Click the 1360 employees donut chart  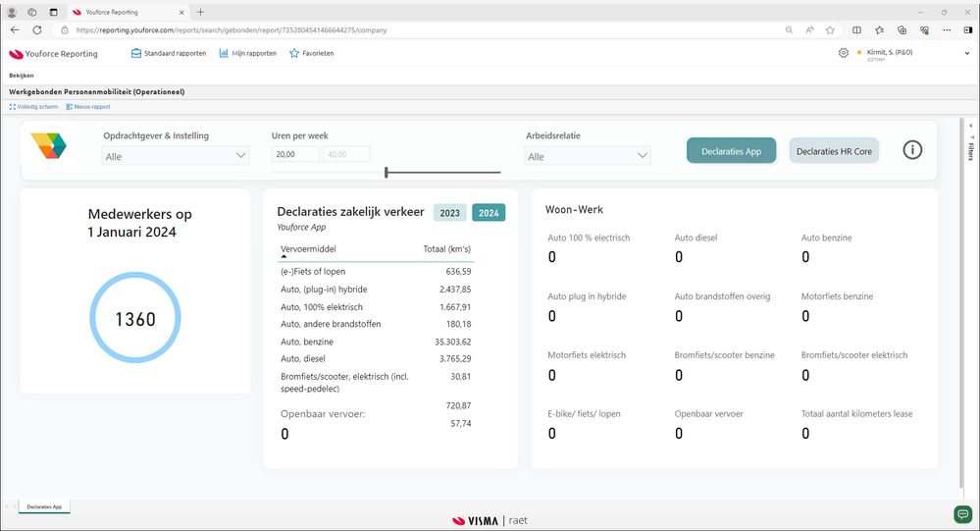(x=135, y=318)
